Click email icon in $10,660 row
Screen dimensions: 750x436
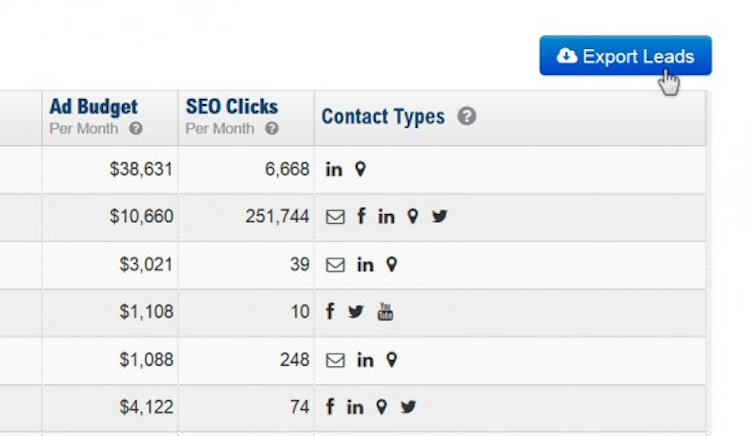pyautogui.click(x=335, y=217)
